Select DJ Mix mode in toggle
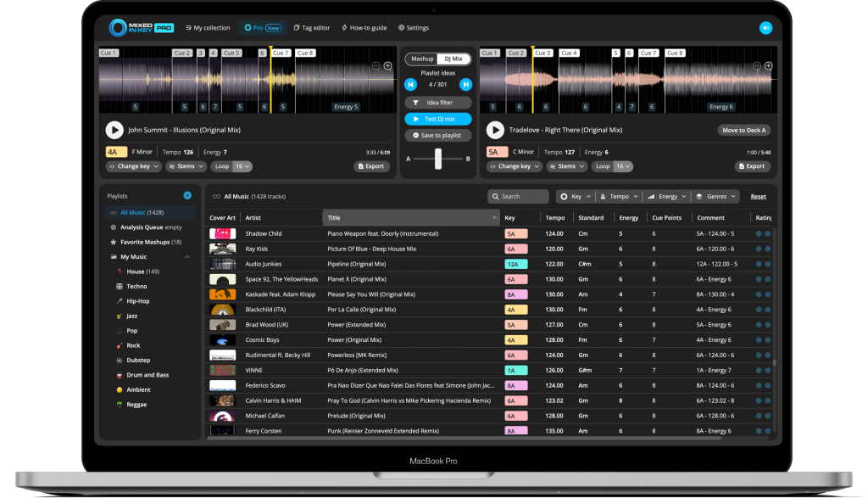This screenshot has width=868, height=498. 452,59
